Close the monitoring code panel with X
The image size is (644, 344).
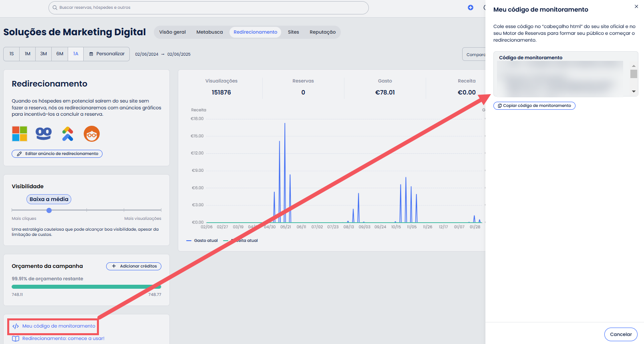tap(636, 6)
